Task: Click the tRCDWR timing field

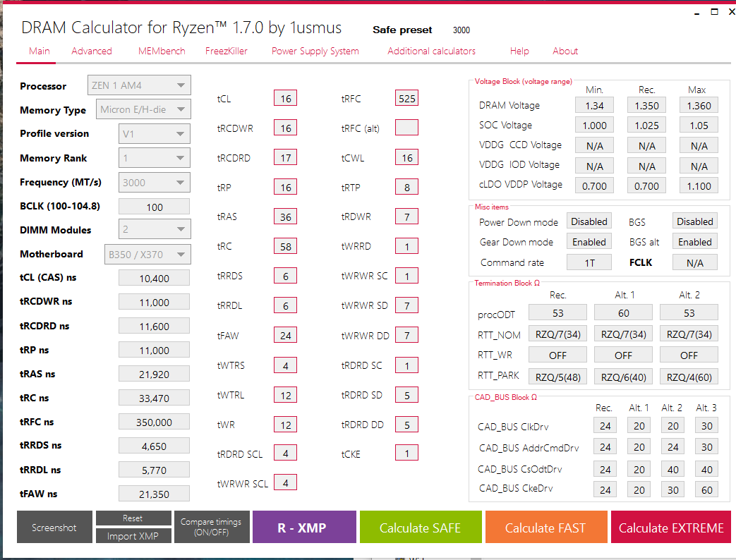Action: click(285, 128)
